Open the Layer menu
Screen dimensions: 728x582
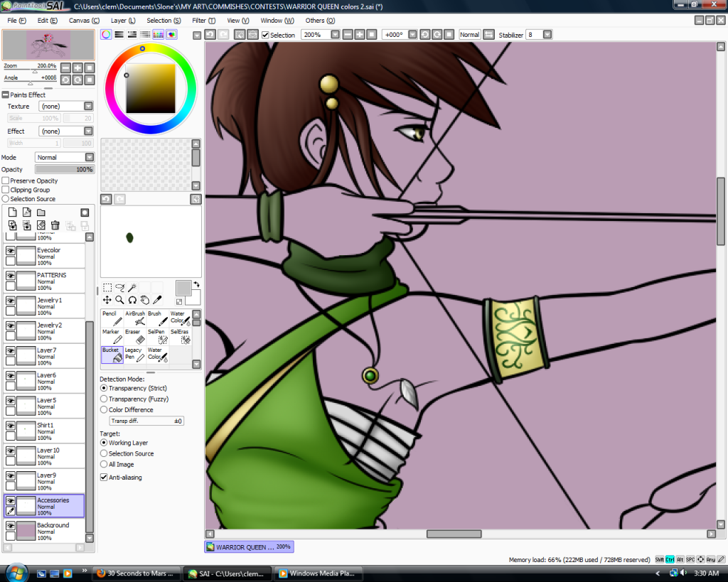[x=123, y=21]
